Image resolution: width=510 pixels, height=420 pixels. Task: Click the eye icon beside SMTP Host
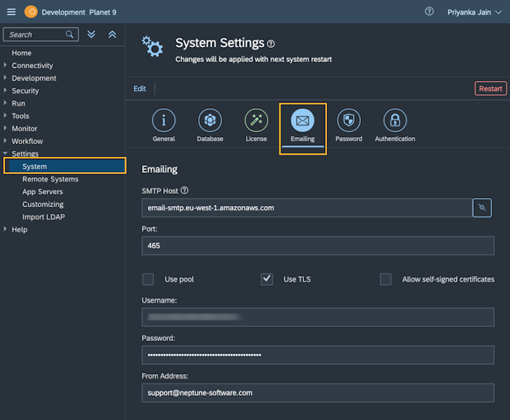tap(482, 208)
